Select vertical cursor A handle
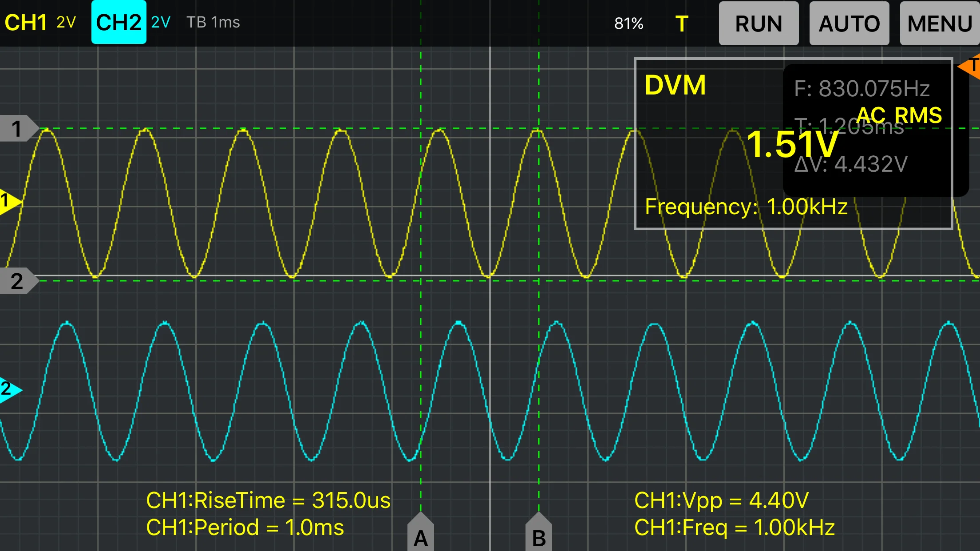Image resolution: width=980 pixels, height=551 pixels. [x=420, y=535]
